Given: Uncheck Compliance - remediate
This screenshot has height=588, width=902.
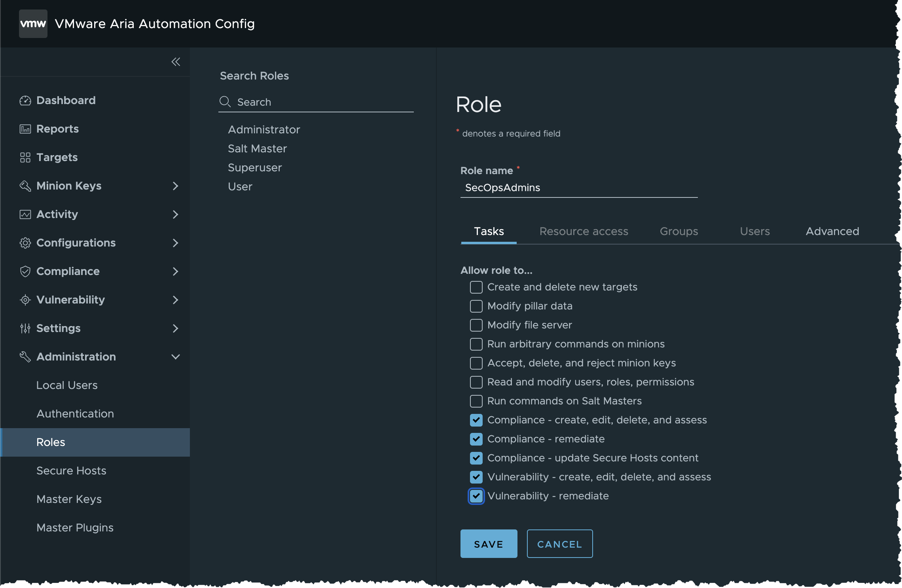Looking at the screenshot, I should 476,439.
